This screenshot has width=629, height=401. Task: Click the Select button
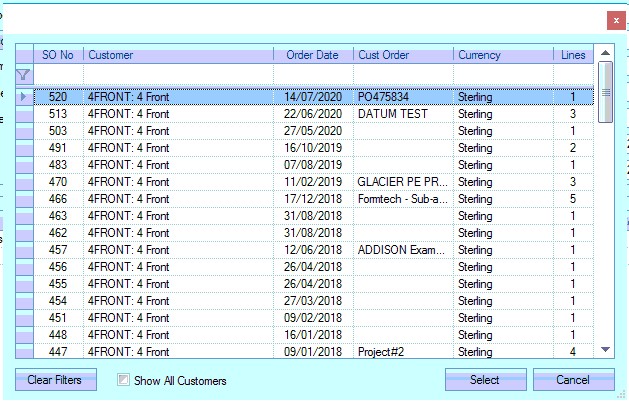(x=485, y=380)
